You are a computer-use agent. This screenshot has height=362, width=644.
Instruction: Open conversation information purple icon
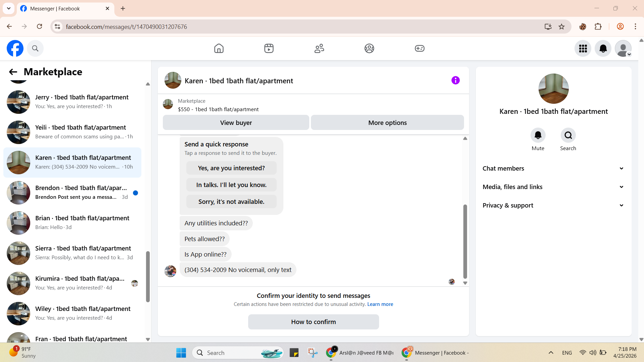tap(456, 80)
